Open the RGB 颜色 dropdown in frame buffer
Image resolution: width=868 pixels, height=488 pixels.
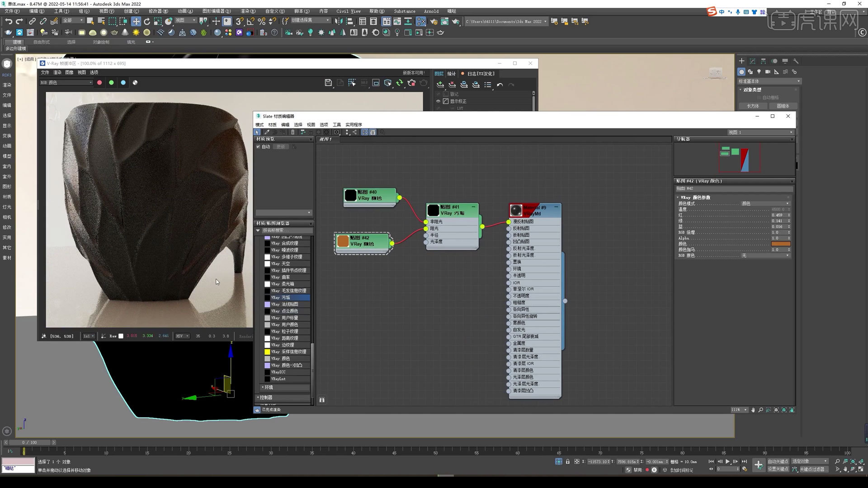click(66, 82)
